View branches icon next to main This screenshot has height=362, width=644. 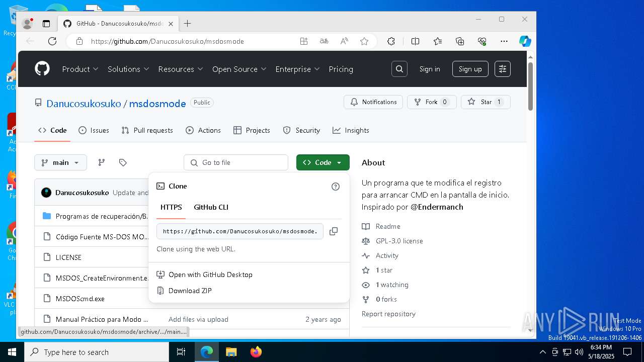coord(102,162)
